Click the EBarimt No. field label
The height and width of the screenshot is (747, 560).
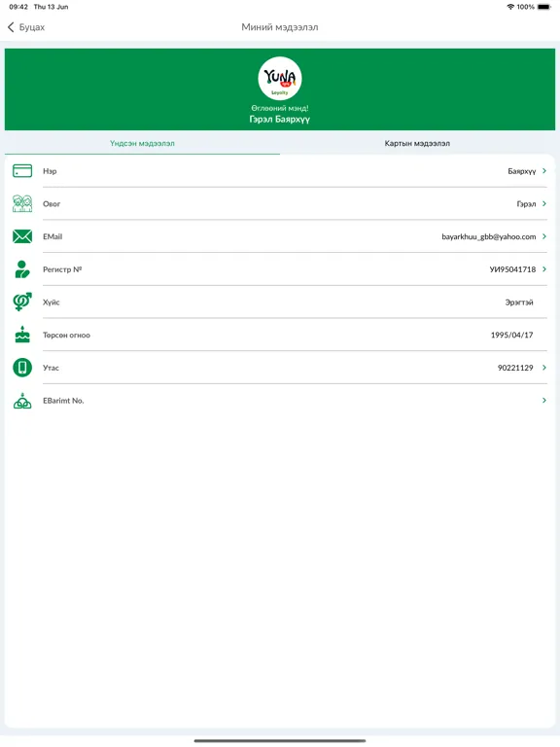[63, 401]
